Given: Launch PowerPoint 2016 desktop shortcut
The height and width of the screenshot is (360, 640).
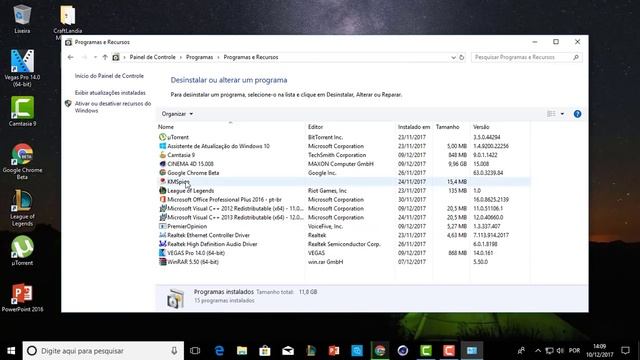Looking at the screenshot, I should click(x=22, y=297).
